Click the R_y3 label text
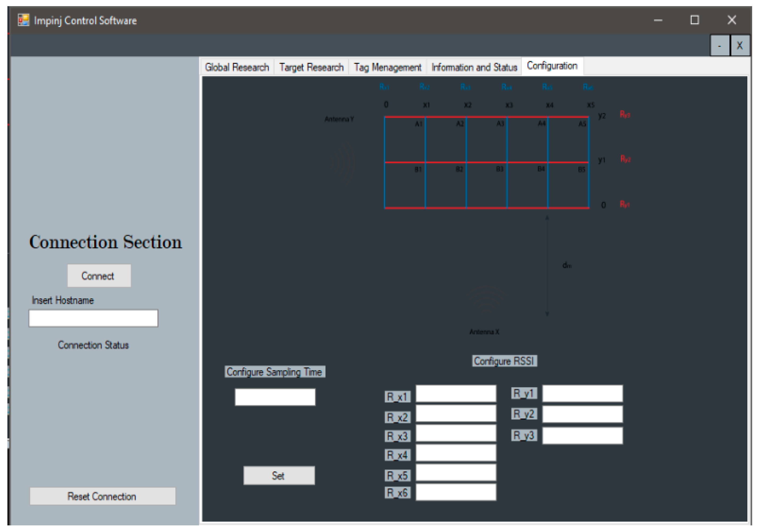Viewport: 758px width, 532px height. click(x=524, y=435)
